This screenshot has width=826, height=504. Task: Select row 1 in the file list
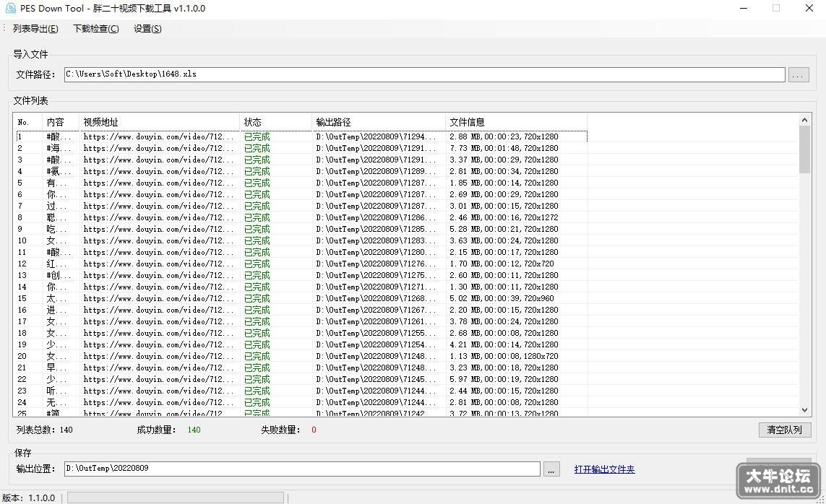301,136
